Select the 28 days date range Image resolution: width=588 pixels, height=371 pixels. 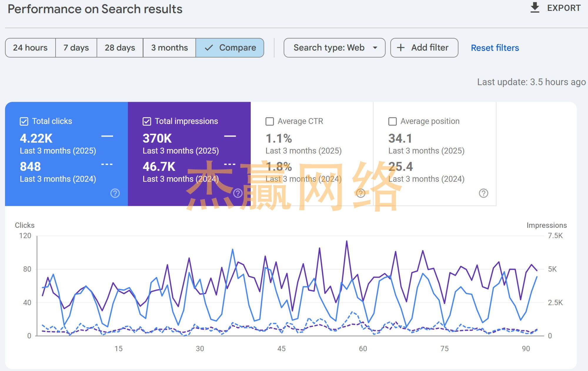click(x=120, y=48)
